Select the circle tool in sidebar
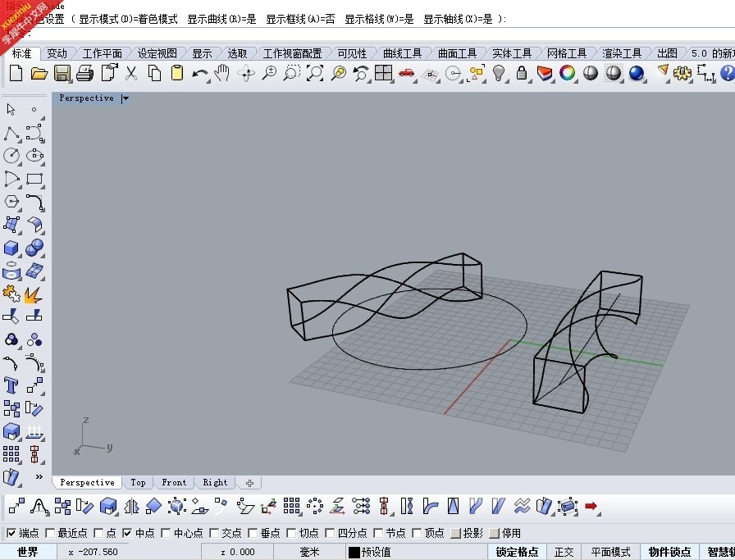The image size is (735, 560). 11,156
